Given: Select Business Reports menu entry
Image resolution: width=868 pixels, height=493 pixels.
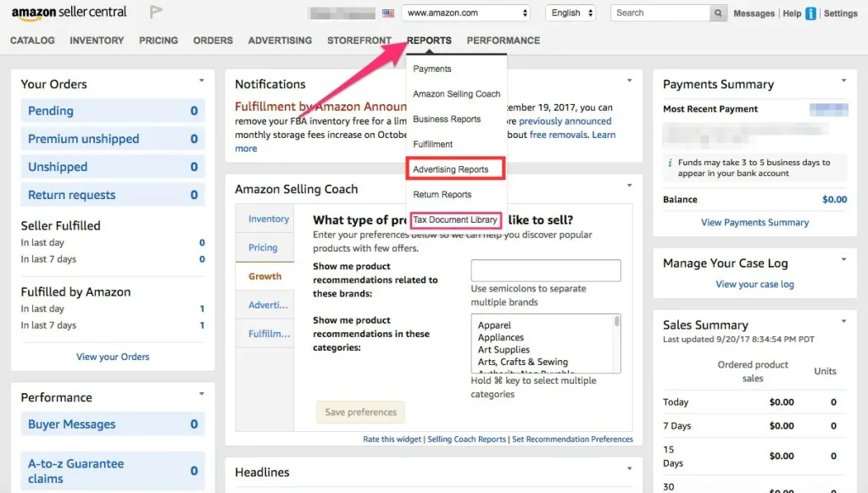Looking at the screenshot, I should [x=447, y=119].
